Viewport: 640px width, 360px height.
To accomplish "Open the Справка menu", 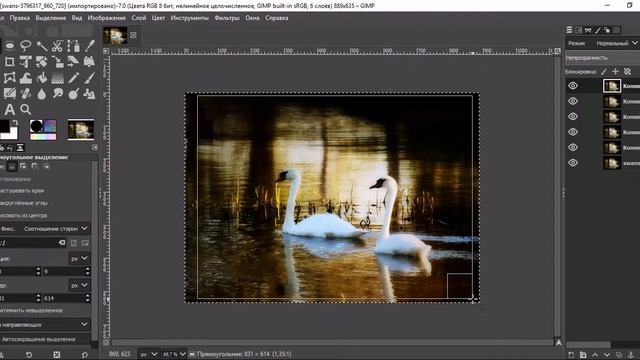I will tap(277, 18).
